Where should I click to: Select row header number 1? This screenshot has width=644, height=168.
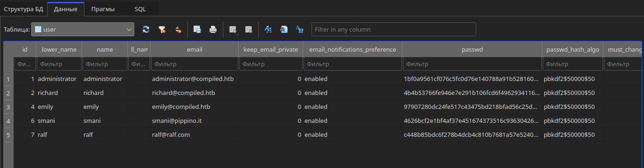tap(8, 79)
